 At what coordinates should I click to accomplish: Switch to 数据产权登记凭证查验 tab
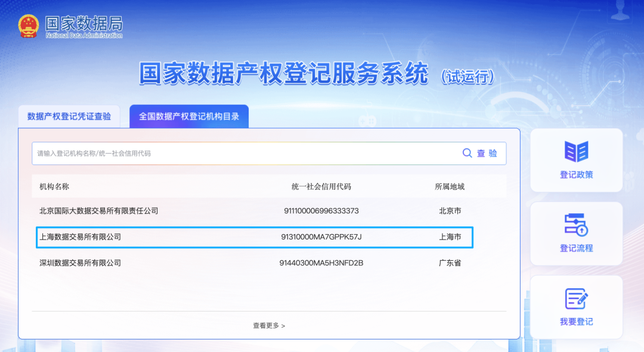coord(69,117)
